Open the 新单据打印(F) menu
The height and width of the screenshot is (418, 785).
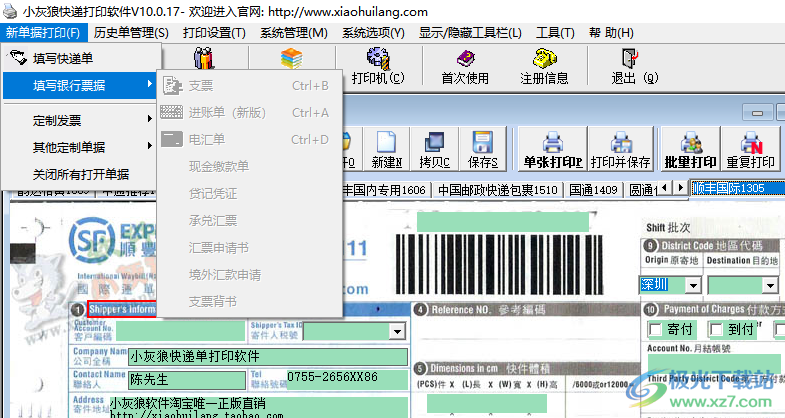coord(44,33)
